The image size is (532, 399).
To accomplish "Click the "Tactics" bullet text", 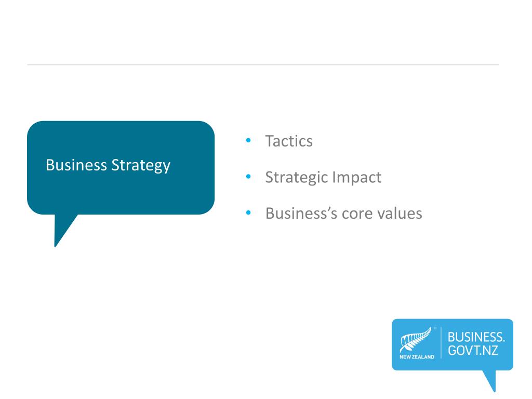I will point(289,141).
